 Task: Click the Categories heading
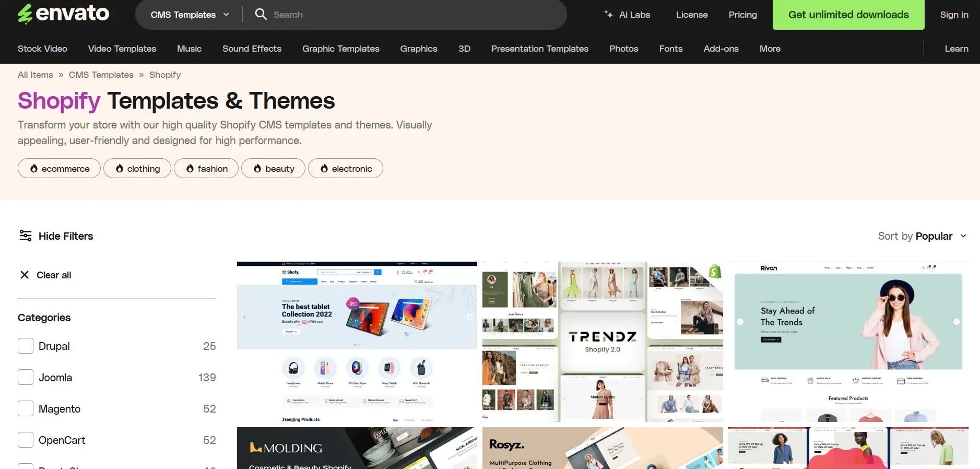[x=44, y=318]
